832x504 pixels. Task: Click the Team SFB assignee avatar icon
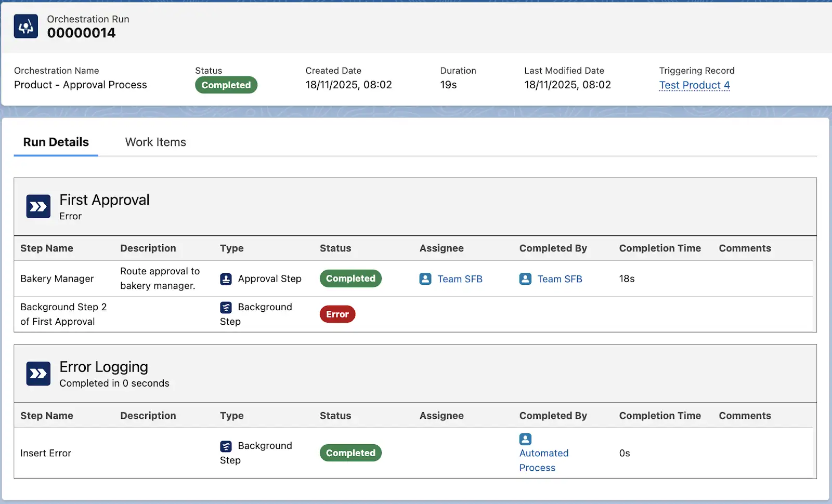click(425, 278)
